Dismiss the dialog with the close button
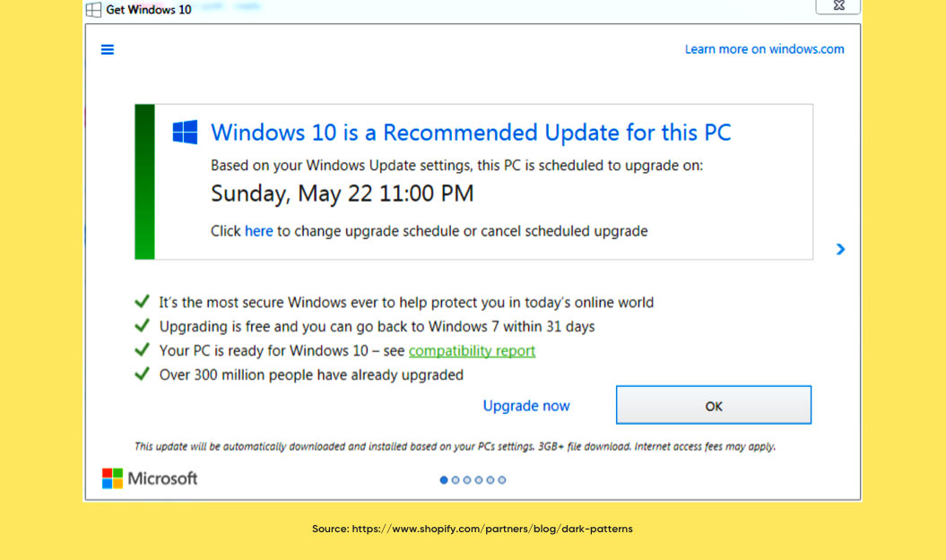 tap(838, 7)
